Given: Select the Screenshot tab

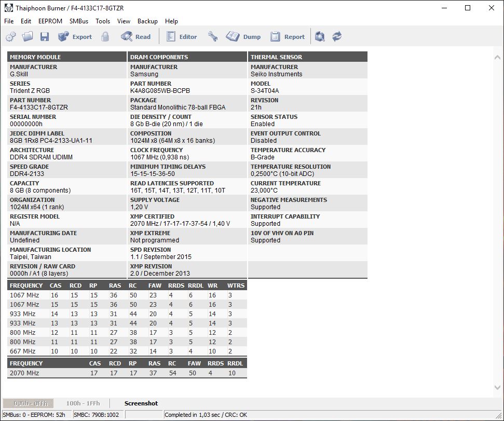Looking at the screenshot, I should (x=141, y=403).
